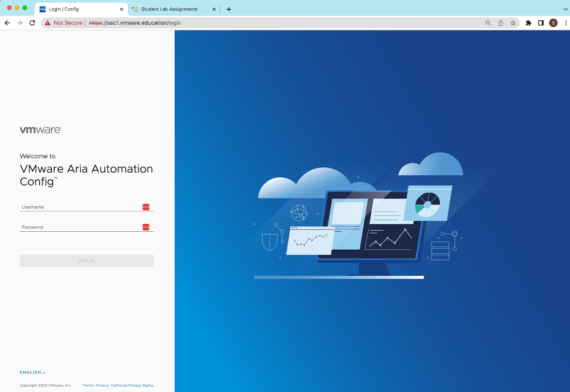Click 'Copyright 2023 VMware, Inc.' text
The height and width of the screenshot is (392, 570).
(45, 385)
